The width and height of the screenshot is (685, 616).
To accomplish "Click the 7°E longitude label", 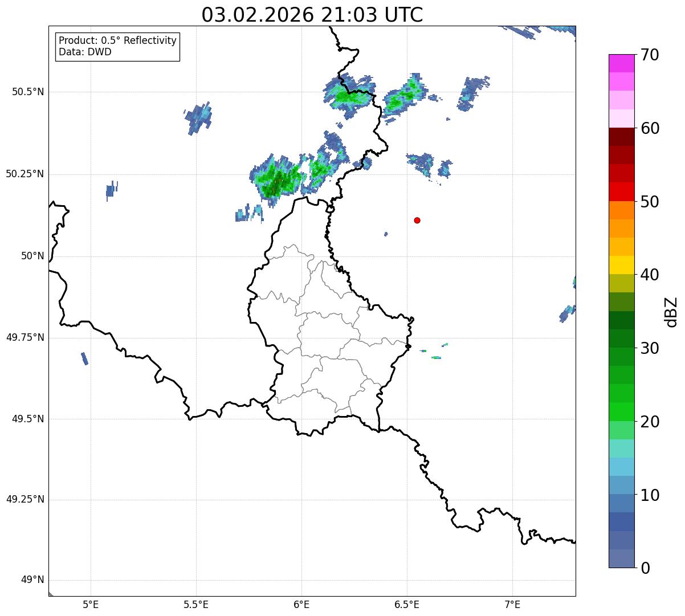I will 512,604.
